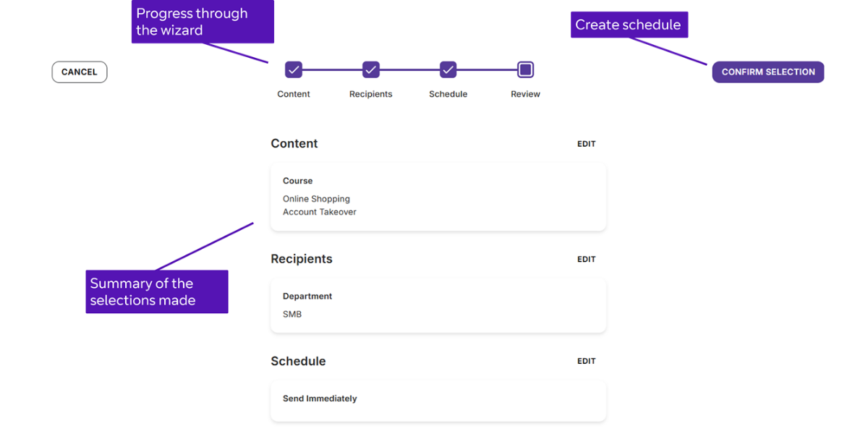Select the Online Shopping course entry
Image resolution: width=868 pixels, height=434 pixels.
316,198
